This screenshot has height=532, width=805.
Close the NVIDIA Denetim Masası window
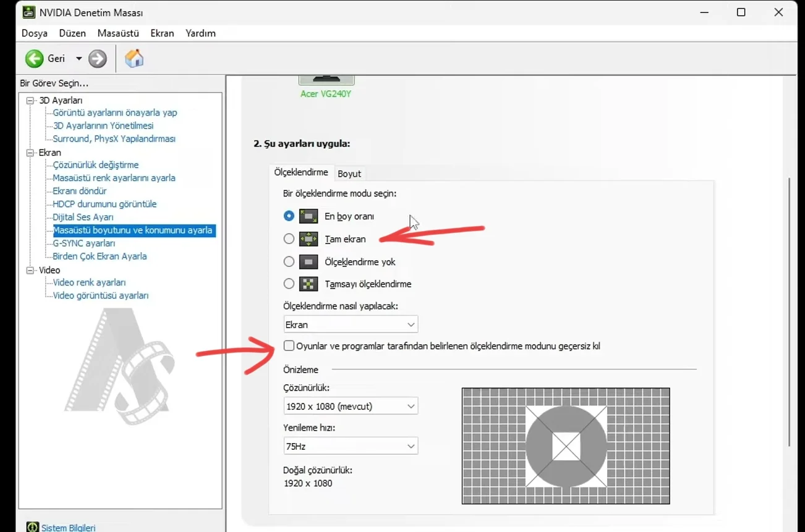(x=779, y=12)
